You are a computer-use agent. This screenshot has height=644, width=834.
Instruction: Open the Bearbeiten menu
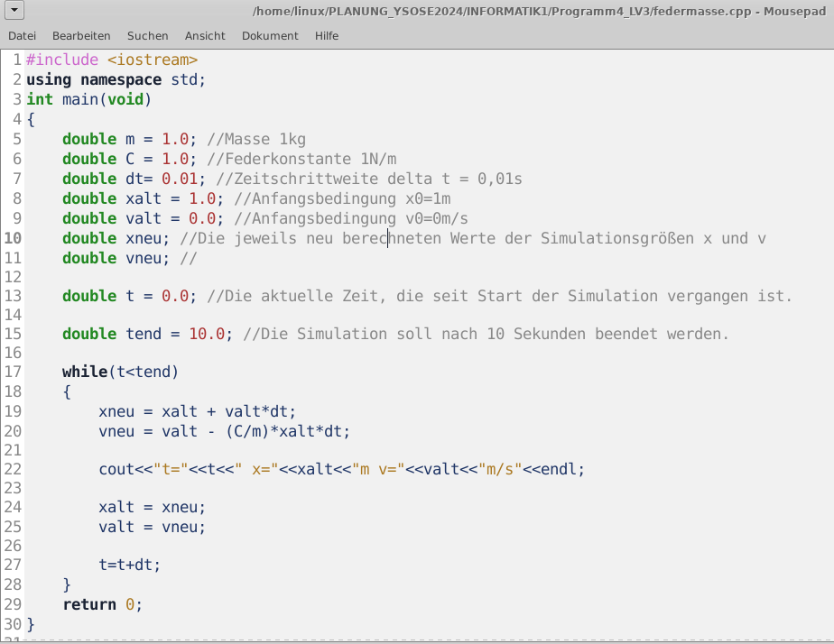81,35
